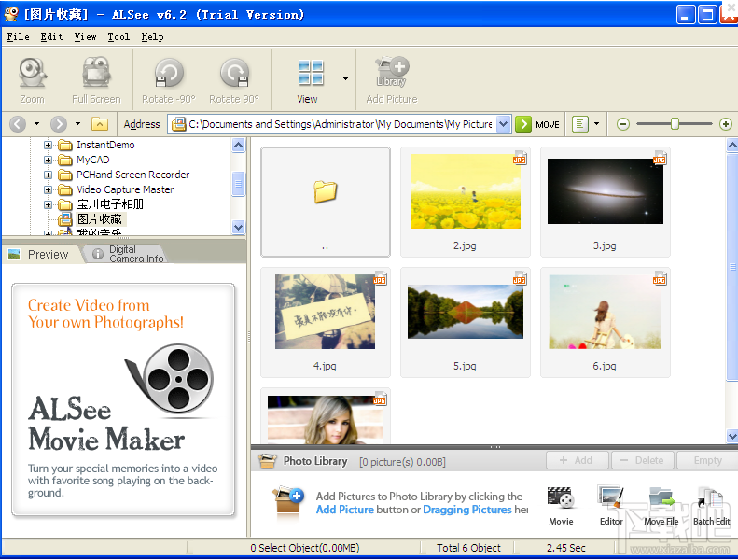Expand the MyCAD folder node
Image resolution: width=738 pixels, height=560 pixels.
tap(48, 161)
